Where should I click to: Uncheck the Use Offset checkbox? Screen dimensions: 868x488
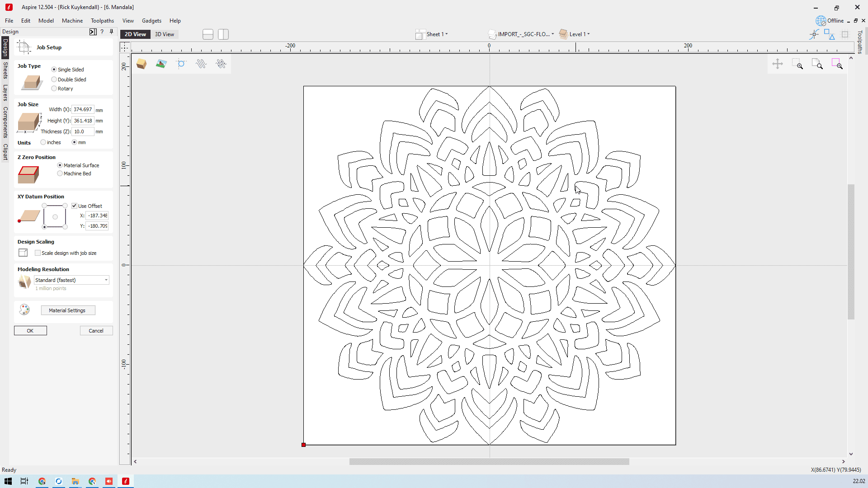pyautogui.click(x=75, y=206)
